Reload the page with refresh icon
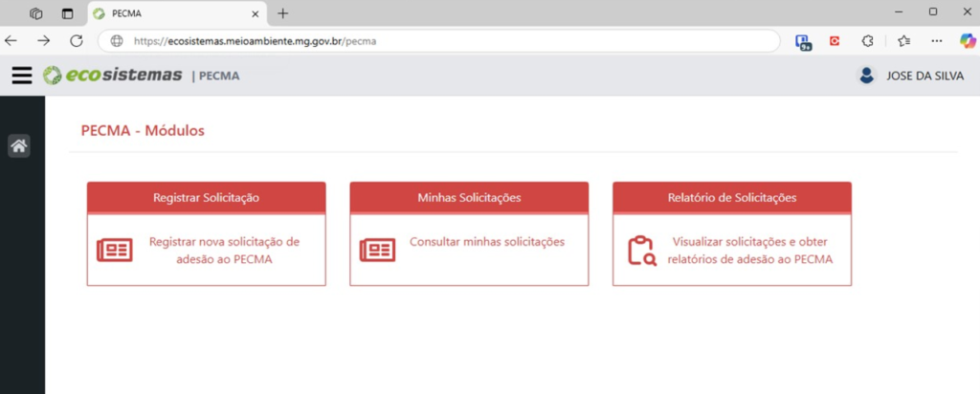The width and height of the screenshot is (980, 394). pyautogui.click(x=77, y=41)
